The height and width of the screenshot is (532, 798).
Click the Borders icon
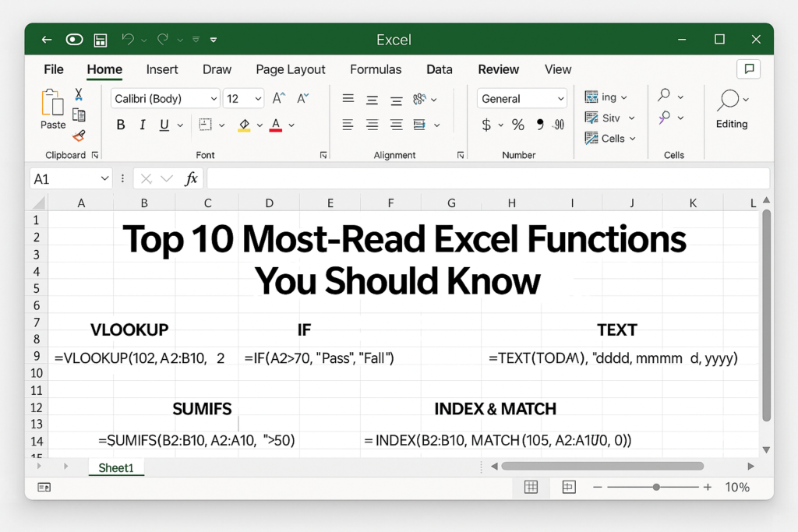[x=205, y=125]
